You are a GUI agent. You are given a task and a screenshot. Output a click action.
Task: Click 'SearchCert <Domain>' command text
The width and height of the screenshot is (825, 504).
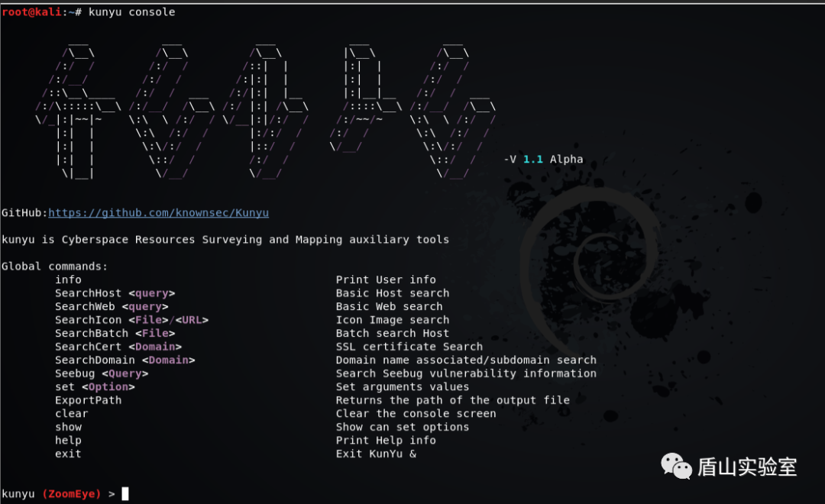point(118,347)
